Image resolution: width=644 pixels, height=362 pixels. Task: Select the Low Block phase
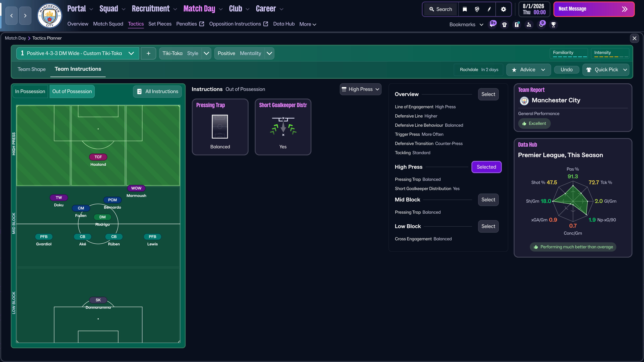[x=488, y=226]
